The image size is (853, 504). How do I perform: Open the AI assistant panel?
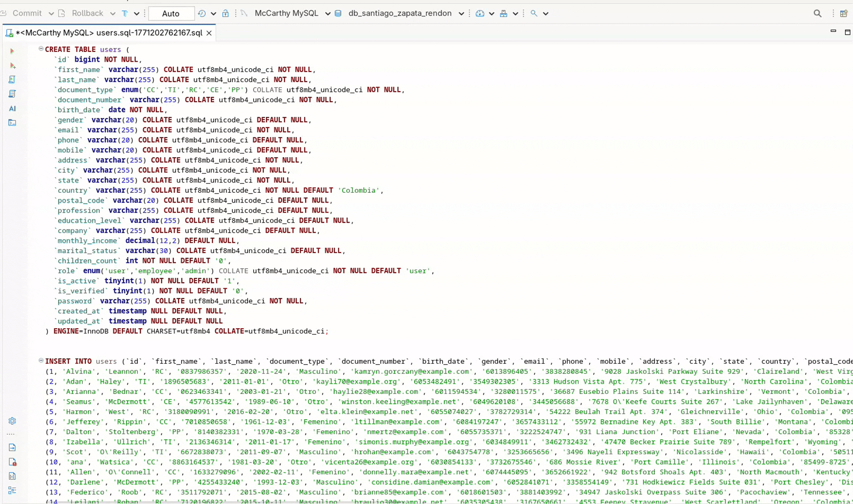[x=12, y=109]
